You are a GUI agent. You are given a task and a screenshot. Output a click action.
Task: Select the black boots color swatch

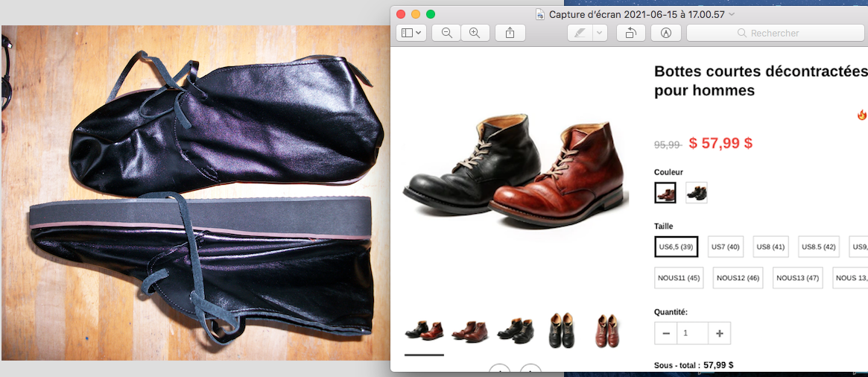point(697,193)
